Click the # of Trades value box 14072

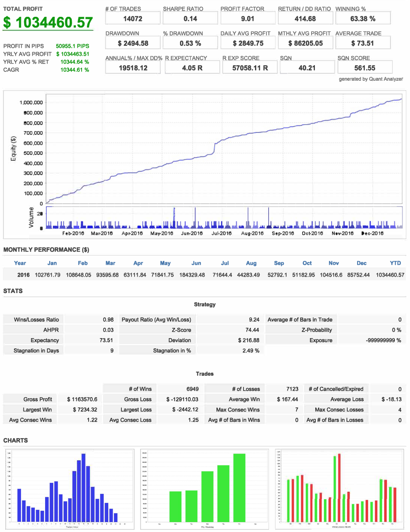pyautogui.click(x=132, y=19)
